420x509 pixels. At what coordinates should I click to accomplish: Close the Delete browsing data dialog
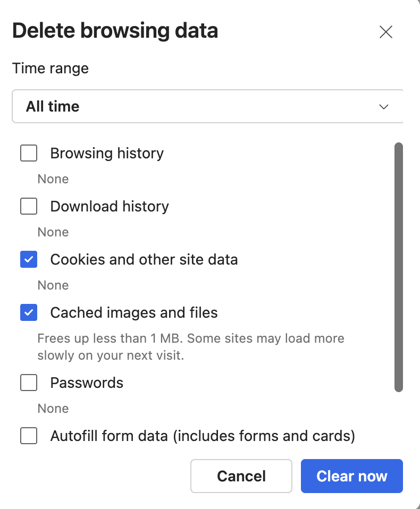click(385, 32)
